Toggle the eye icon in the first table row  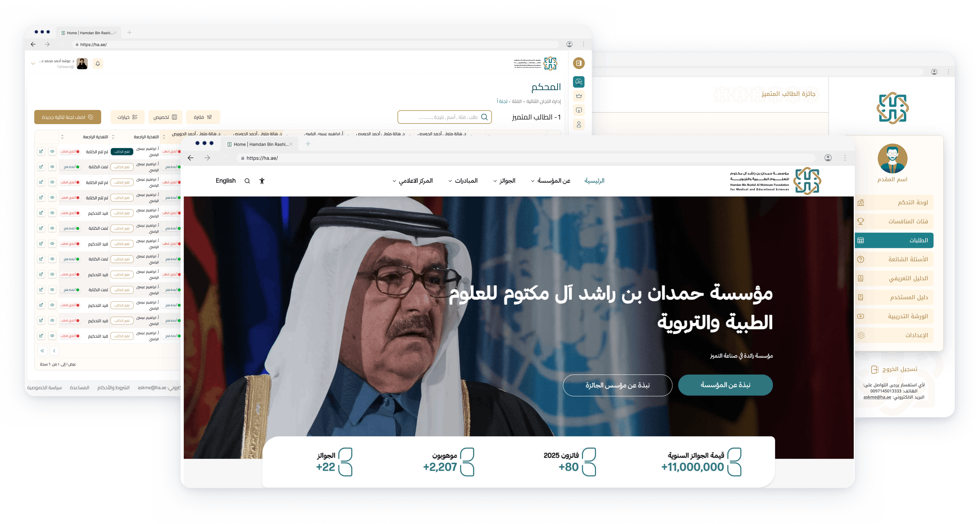coord(52,151)
